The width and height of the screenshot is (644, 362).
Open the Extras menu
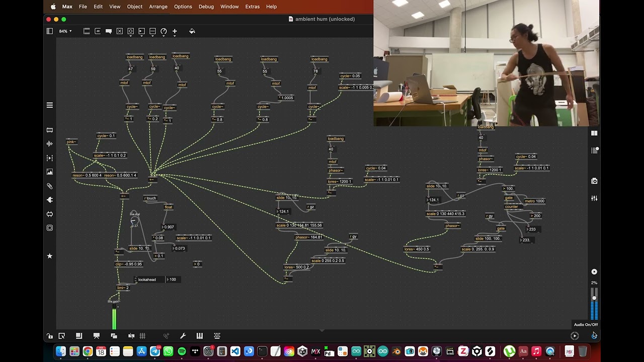coord(252,7)
